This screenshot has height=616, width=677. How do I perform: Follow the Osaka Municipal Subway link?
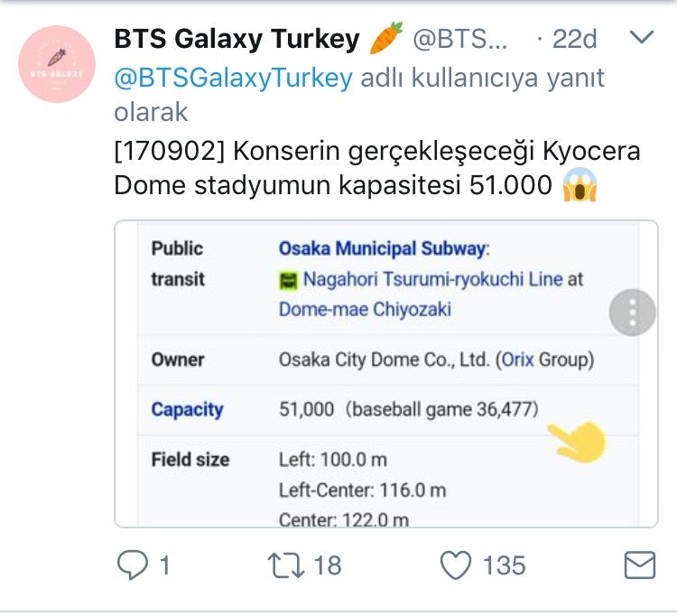point(382,248)
